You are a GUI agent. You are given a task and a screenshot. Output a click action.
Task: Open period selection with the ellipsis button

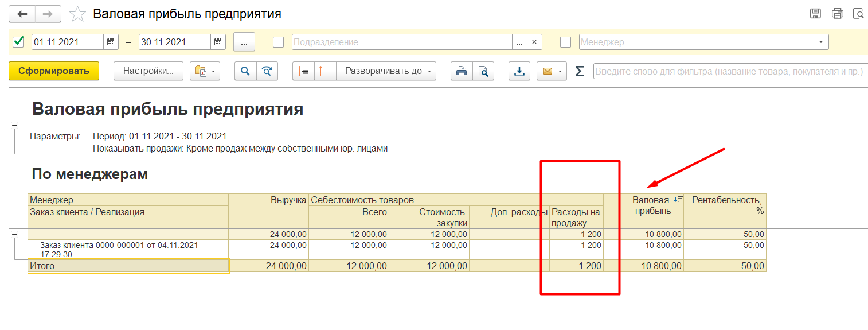[x=244, y=42]
